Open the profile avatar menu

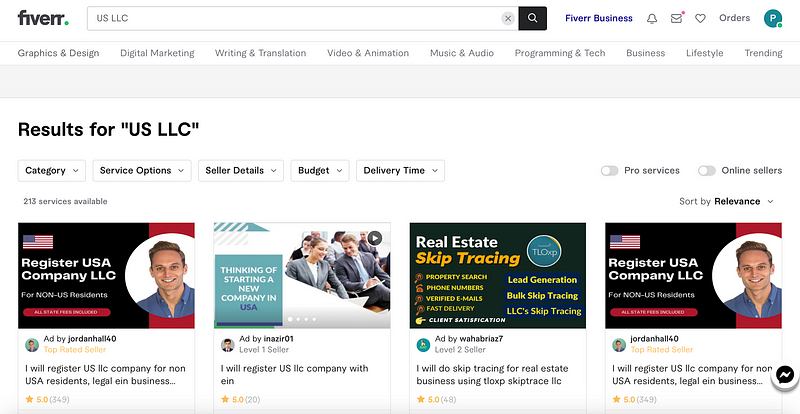[x=773, y=18]
